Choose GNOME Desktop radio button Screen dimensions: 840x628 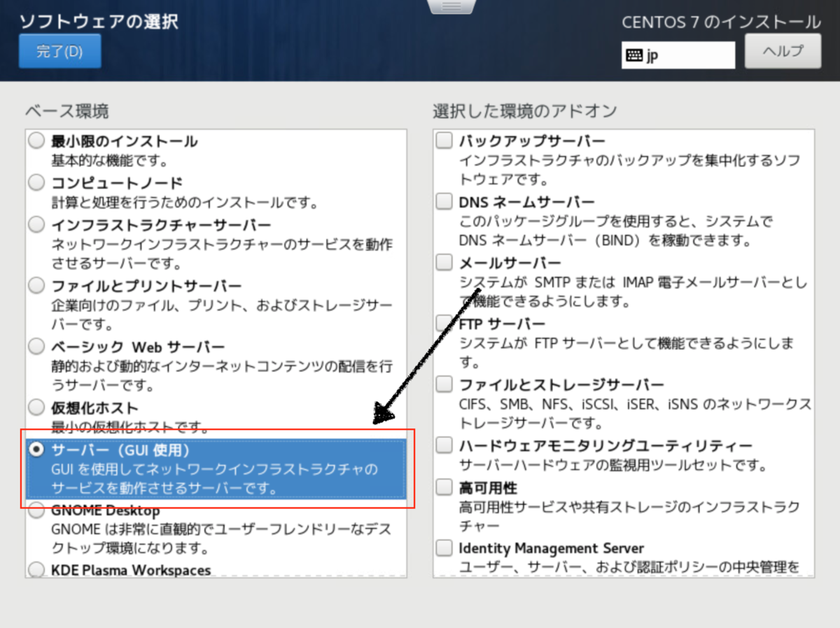36,510
